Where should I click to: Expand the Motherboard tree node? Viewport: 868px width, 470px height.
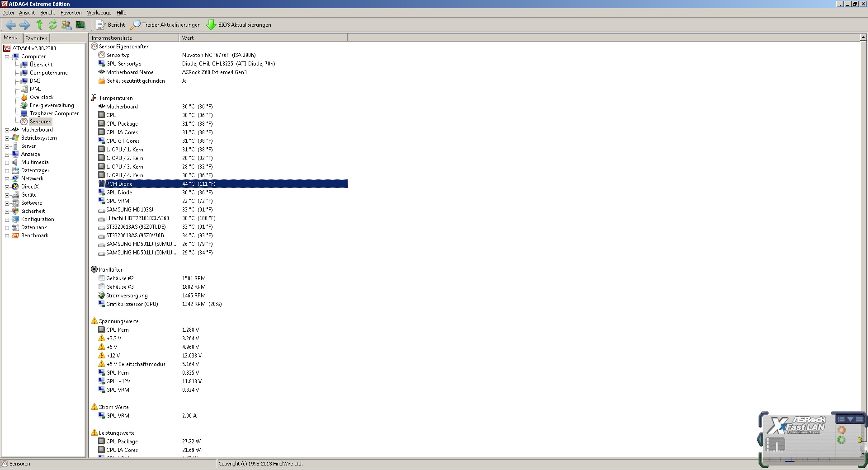7,130
